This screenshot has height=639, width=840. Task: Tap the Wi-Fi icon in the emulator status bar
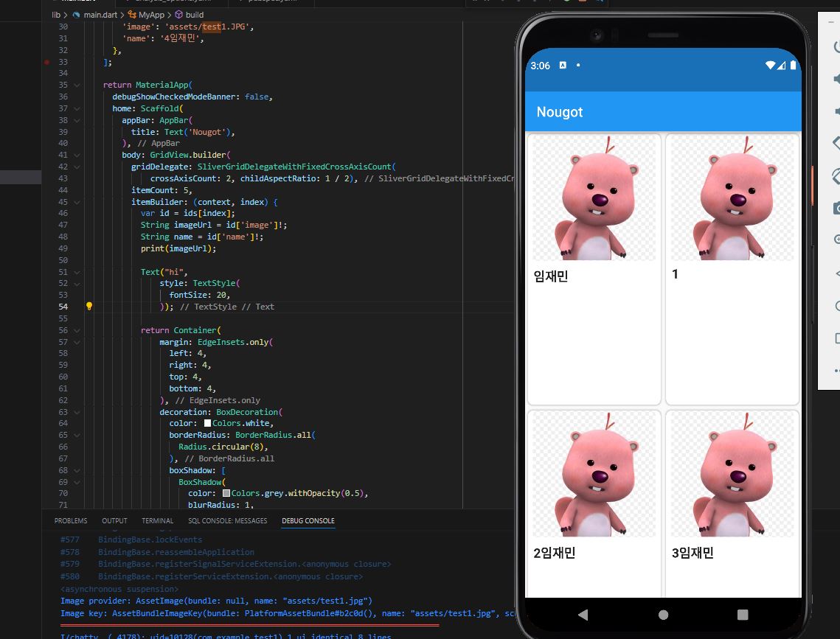pyautogui.click(x=771, y=66)
